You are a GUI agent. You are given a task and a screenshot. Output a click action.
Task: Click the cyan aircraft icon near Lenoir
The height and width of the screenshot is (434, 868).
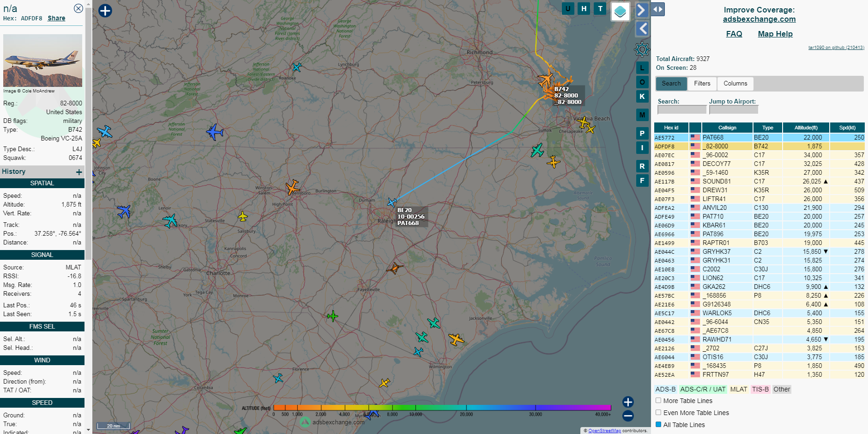coord(170,220)
